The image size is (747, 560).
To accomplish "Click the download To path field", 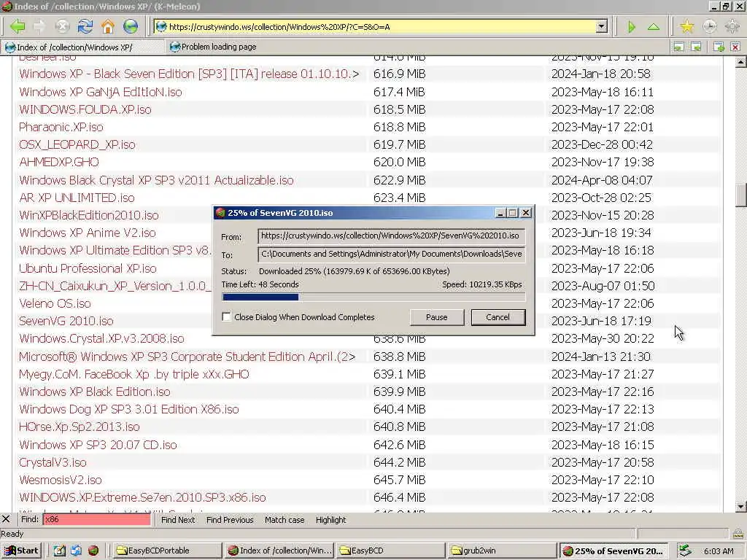I will point(391,254).
